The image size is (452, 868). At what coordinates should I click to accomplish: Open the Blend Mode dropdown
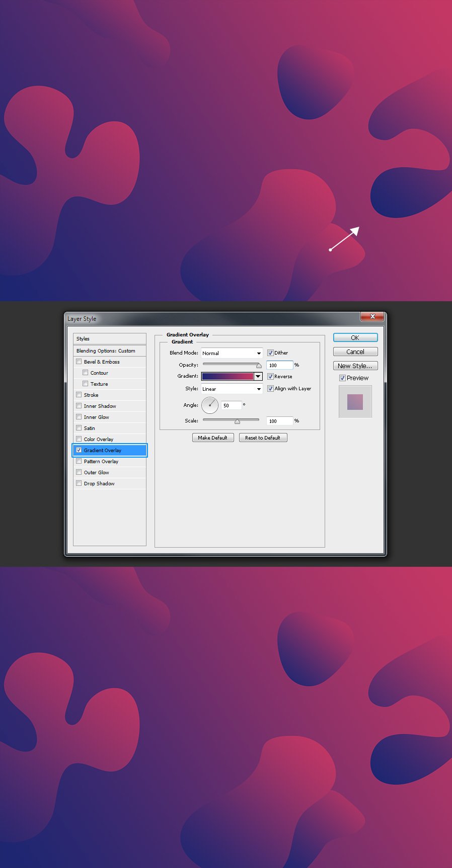[232, 353]
